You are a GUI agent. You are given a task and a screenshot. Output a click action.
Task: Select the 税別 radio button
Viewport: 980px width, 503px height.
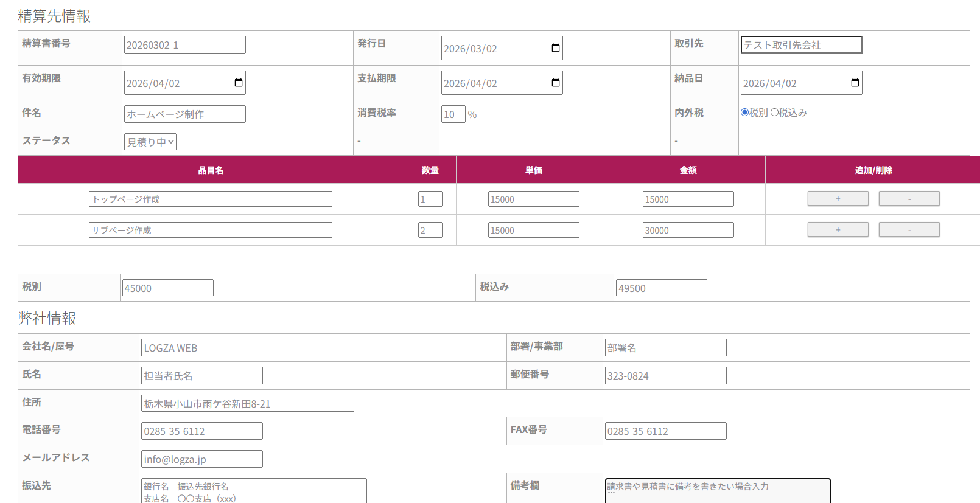pyautogui.click(x=744, y=113)
